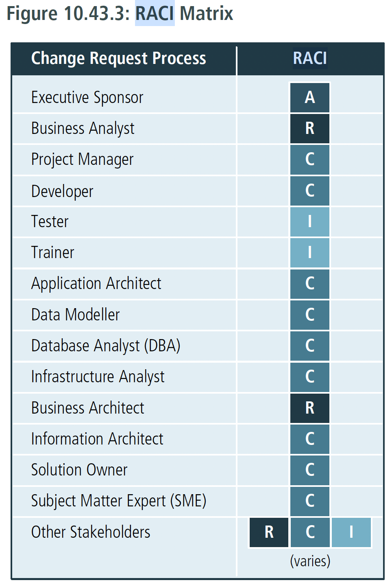Click the C badge beside Developer
The width and height of the screenshot is (392, 587).
coord(309,191)
